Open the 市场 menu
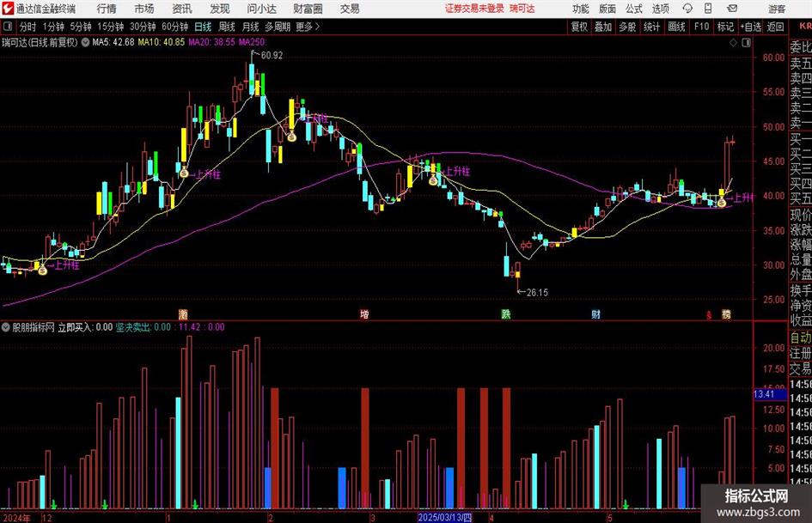Viewport: 812px width, 523px height. [x=144, y=9]
